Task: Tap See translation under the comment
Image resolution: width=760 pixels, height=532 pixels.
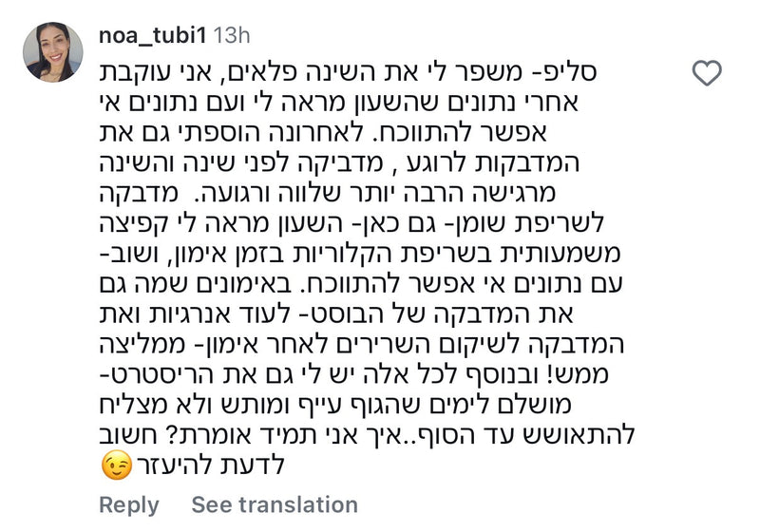Action: click(275, 504)
